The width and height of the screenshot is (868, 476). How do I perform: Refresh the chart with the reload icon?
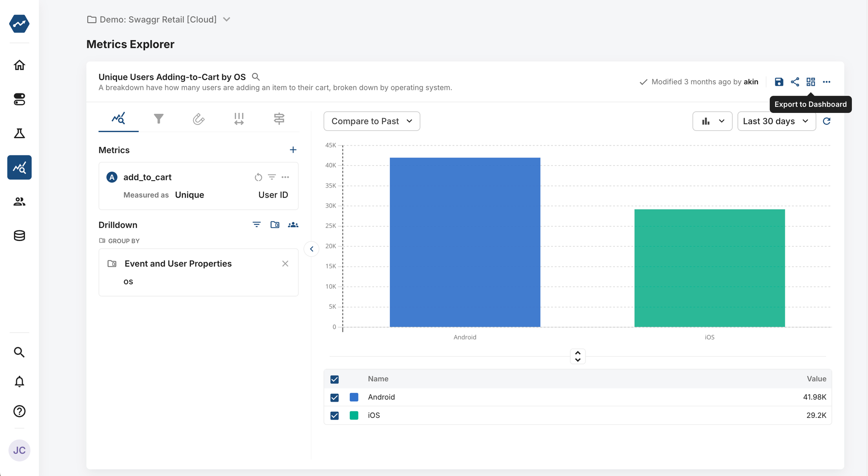click(x=827, y=121)
